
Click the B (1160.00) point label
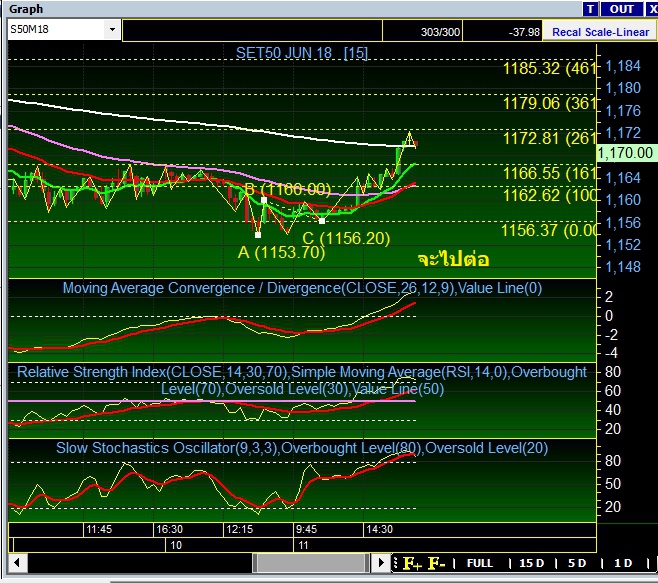coord(287,189)
